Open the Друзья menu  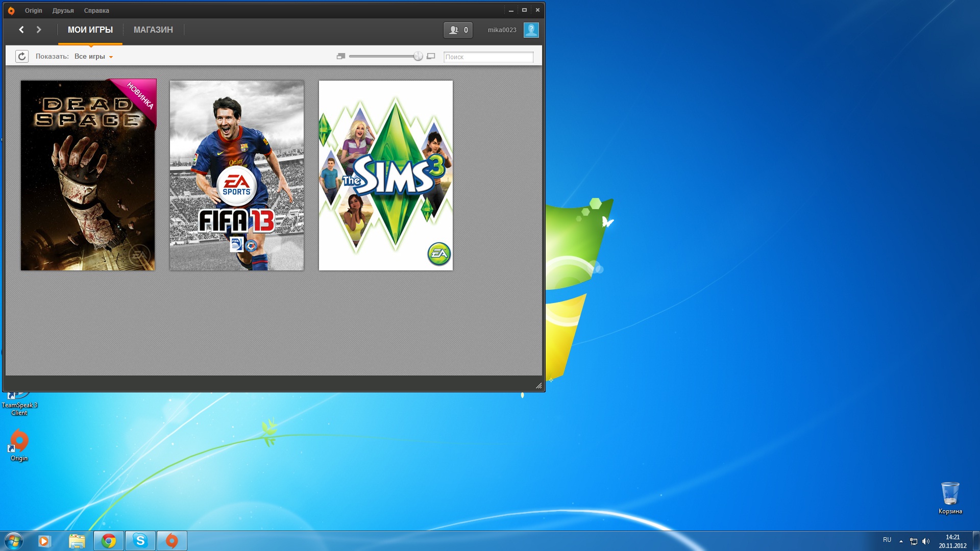[63, 10]
